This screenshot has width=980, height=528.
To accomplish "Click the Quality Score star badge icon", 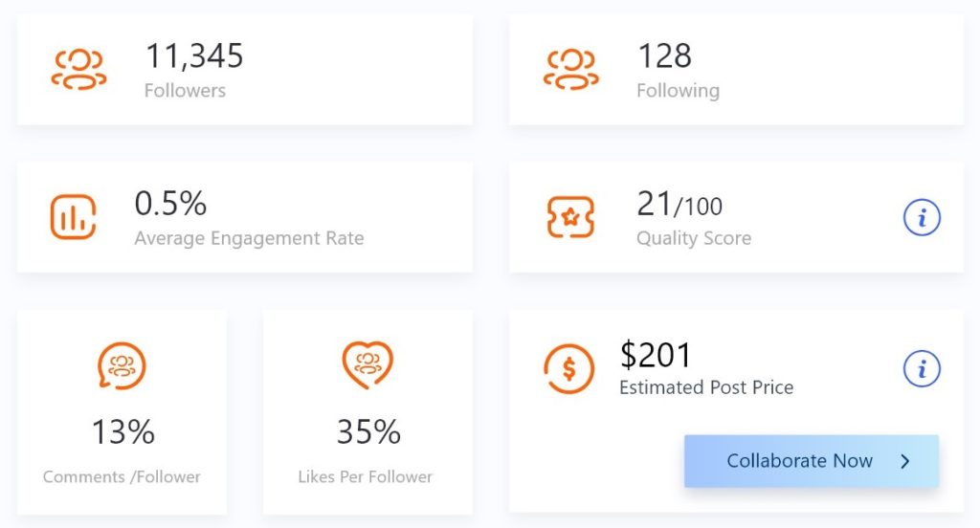I will pos(570,217).
